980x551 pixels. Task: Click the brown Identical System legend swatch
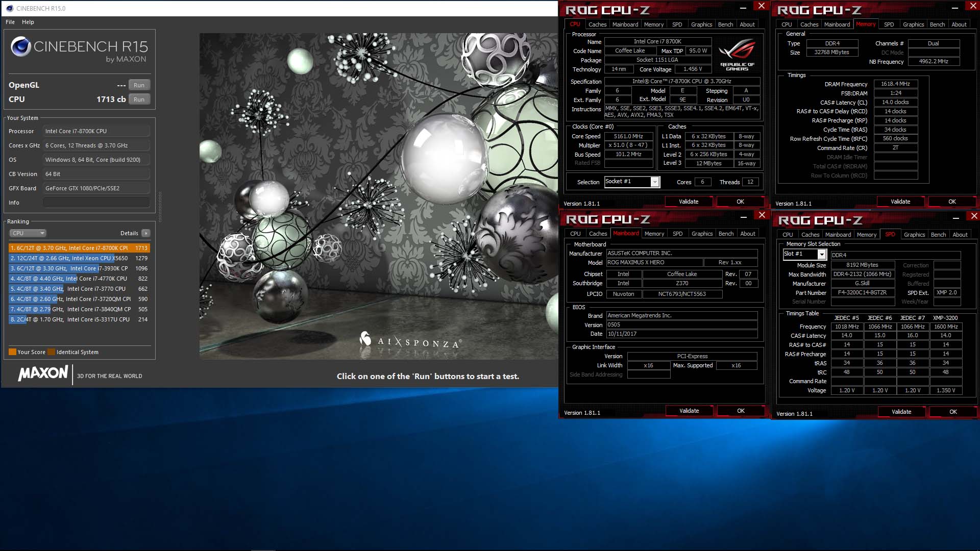point(51,352)
